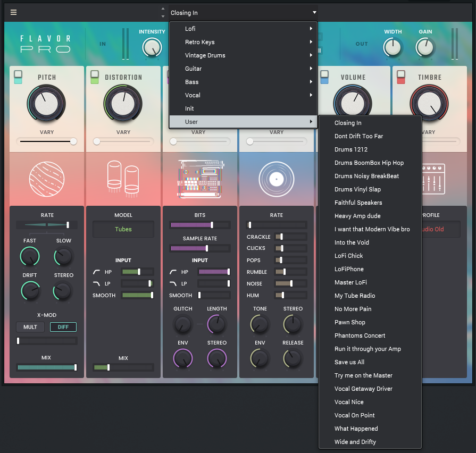Click the Glitch knob

click(183, 324)
